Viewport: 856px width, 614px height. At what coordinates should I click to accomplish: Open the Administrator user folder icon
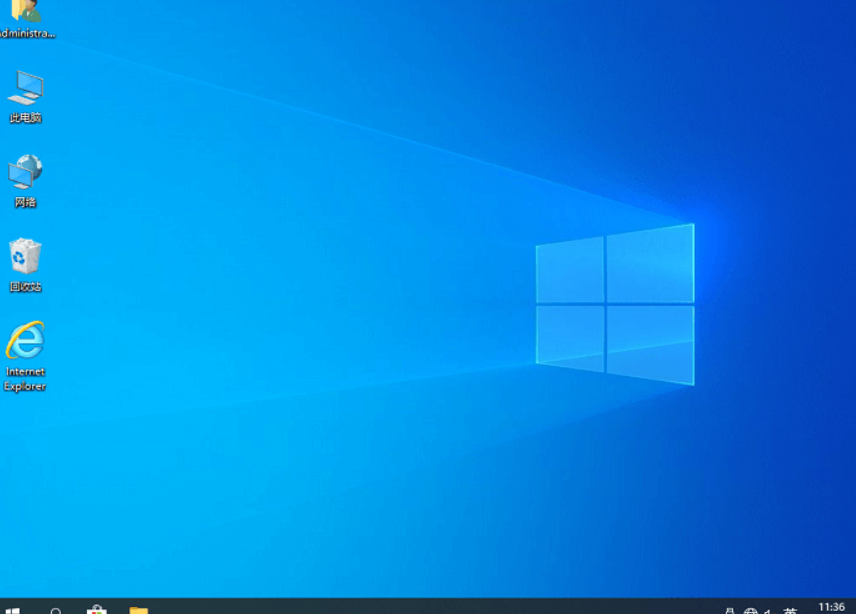point(25,10)
